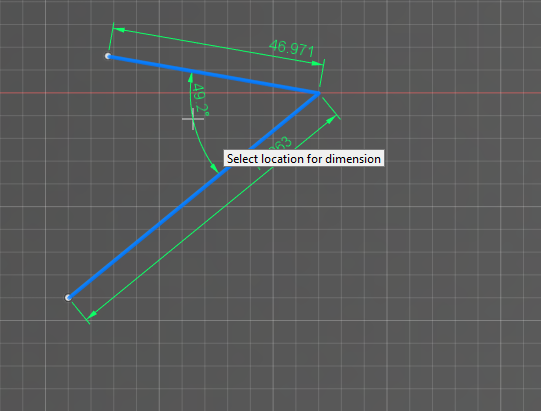Click the upper arrowhead of the diagonal dimension line
Image resolution: width=541 pixels, height=411 pixels.
331,120
